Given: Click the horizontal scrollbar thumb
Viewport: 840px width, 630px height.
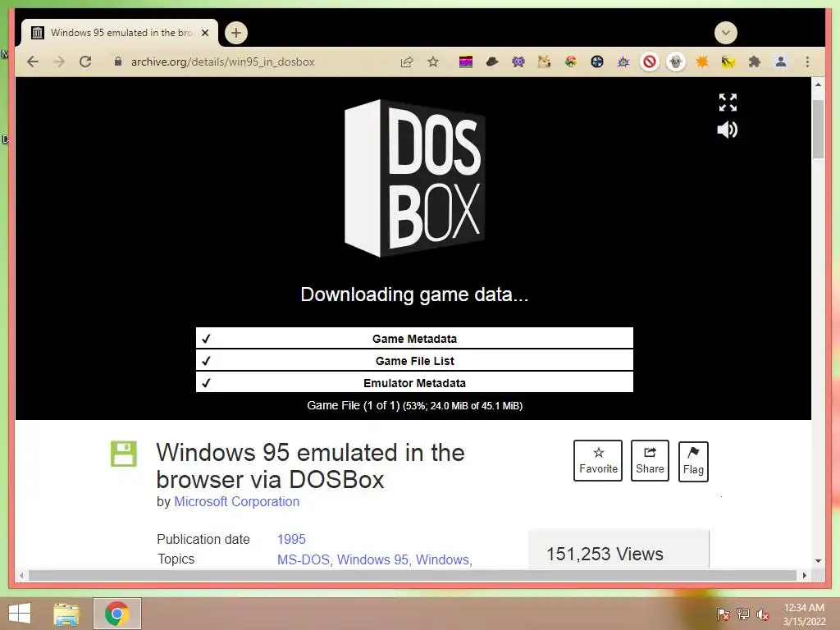Looking at the screenshot, I should pyautogui.click(x=413, y=575).
